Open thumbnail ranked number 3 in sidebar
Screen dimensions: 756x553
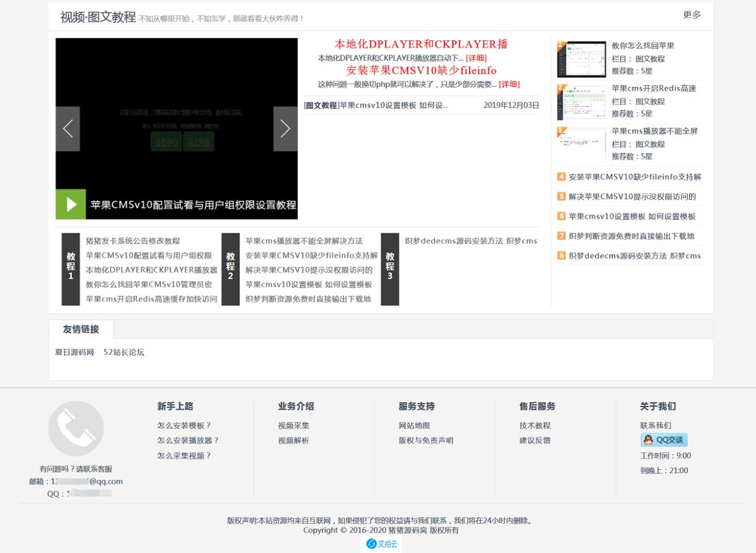coord(581,144)
